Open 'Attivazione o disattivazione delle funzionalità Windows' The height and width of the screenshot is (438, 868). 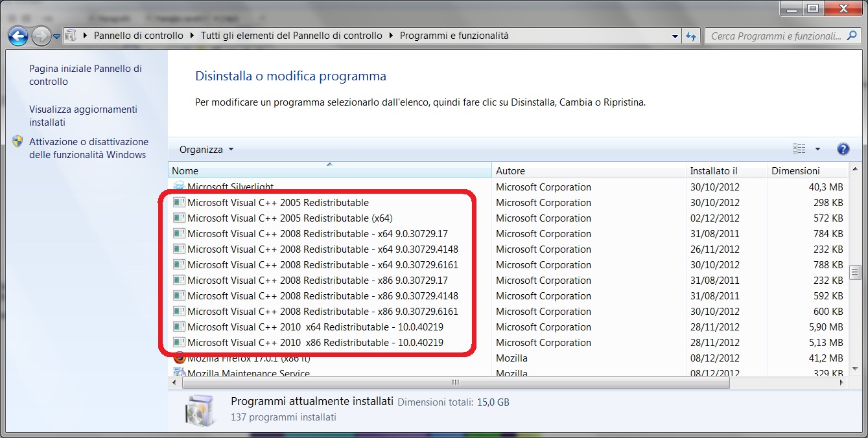coord(89,148)
